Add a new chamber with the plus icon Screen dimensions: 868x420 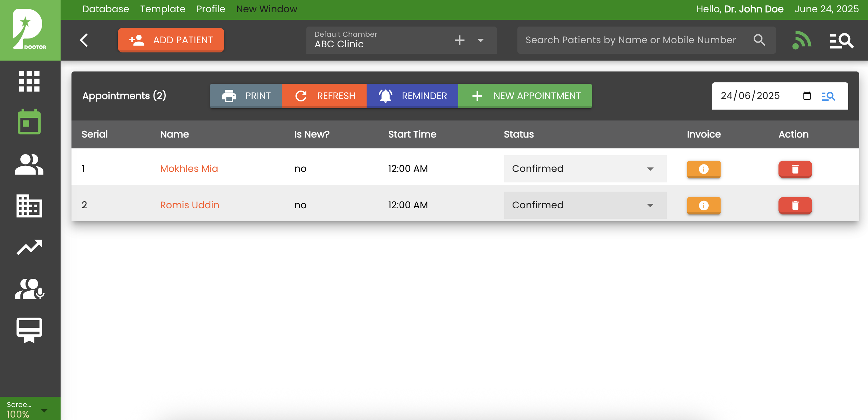coord(460,40)
